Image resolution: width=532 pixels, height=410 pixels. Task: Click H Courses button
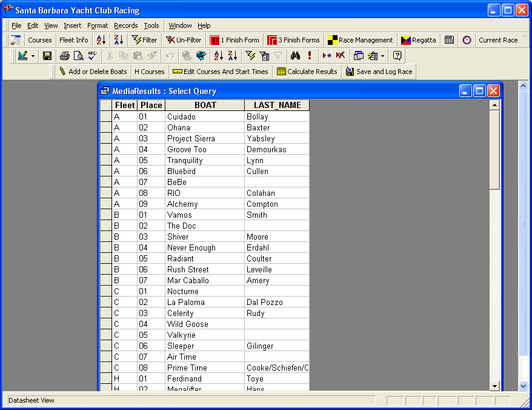point(149,72)
